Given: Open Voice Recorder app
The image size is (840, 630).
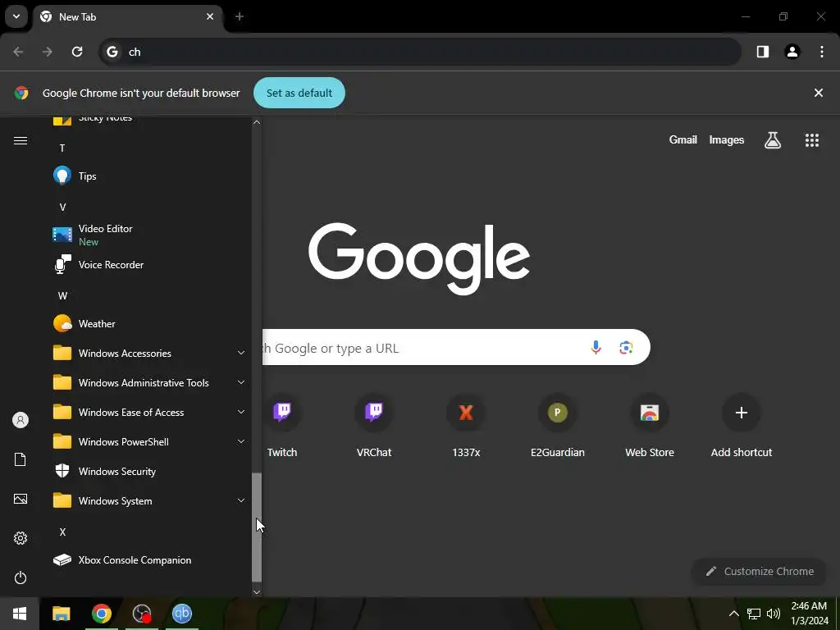Looking at the screenshot, I should pos(148,265).
